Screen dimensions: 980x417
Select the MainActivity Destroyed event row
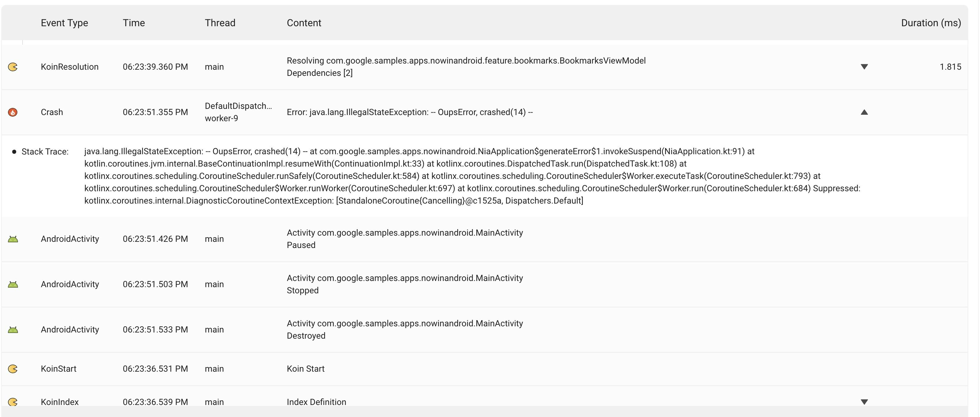(x=404, y=330)
